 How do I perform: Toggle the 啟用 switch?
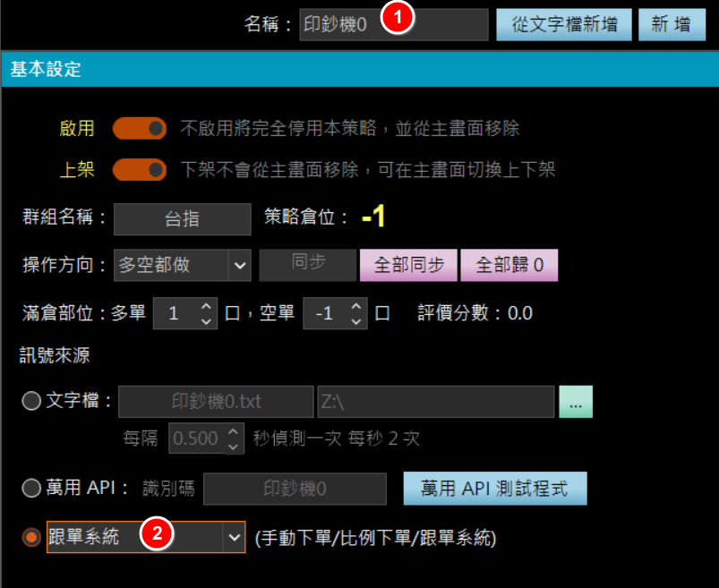(x=140, y=128)
